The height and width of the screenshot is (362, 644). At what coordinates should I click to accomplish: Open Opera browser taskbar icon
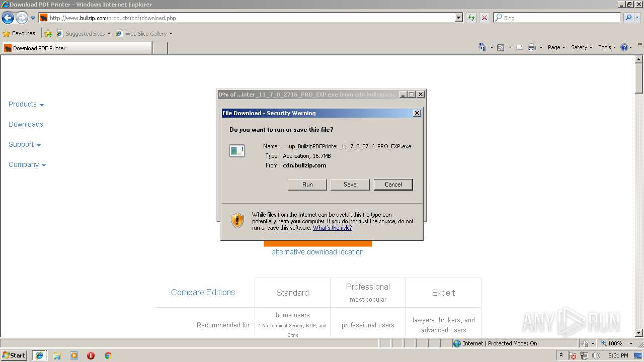point(91,355)
